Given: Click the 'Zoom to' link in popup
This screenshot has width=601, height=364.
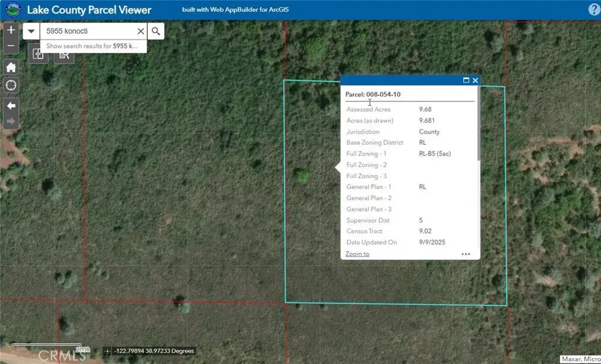Looking at the screenshot, I should (357, 254).
